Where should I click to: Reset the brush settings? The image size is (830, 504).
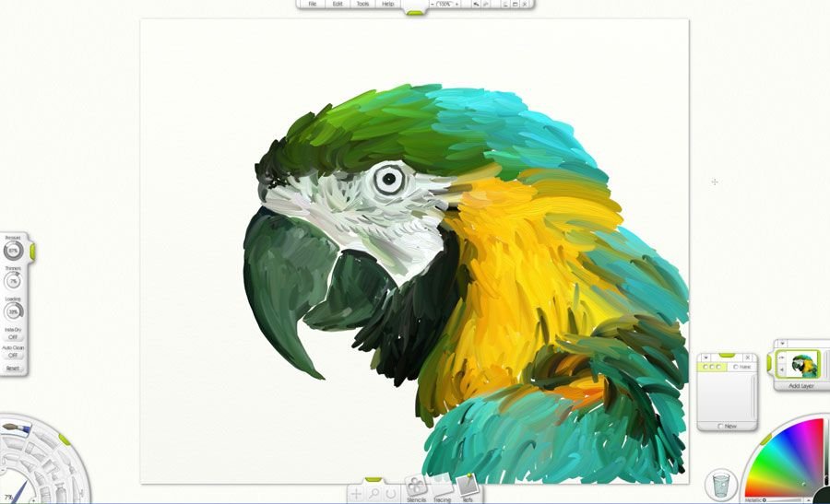pos(13,368)
